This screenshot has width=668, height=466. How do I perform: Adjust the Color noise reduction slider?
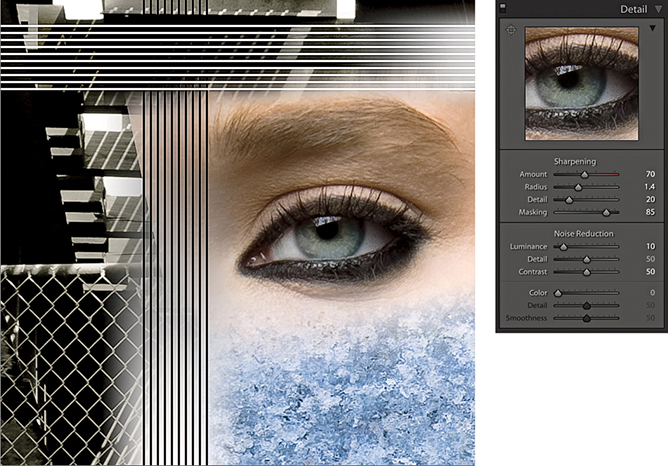(558, 293)
